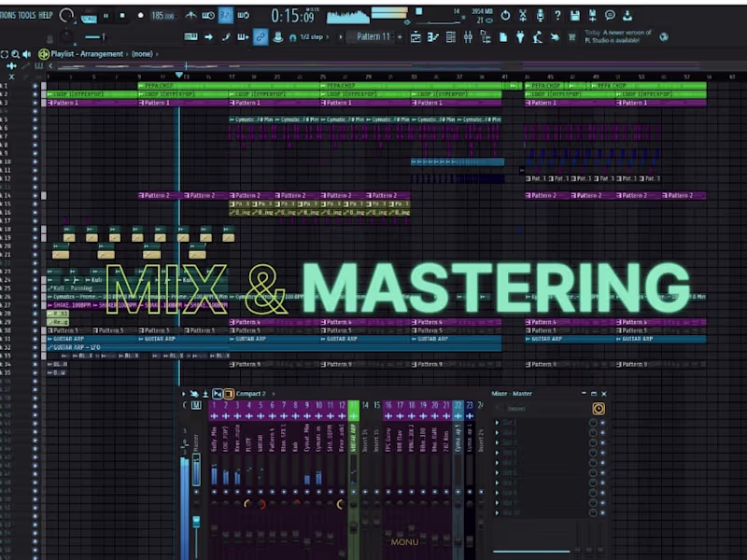747x560 pixels.
Task: Click the 0:15:09 time display
Action: point(291,13)
